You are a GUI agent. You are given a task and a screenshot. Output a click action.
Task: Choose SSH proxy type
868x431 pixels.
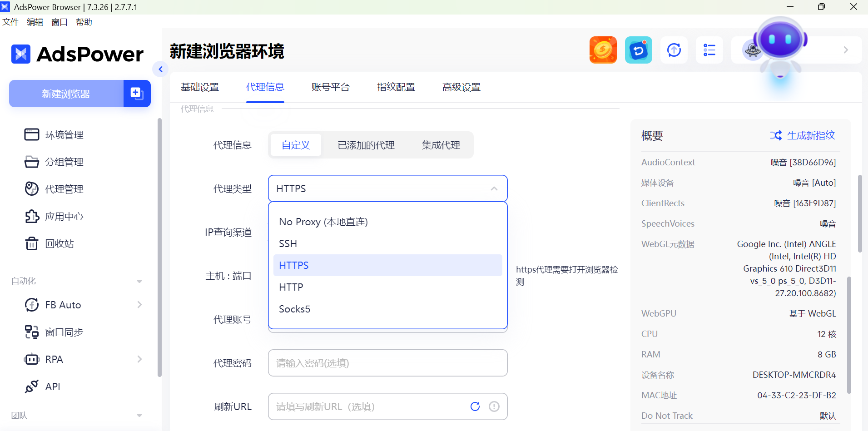point(387,243)
